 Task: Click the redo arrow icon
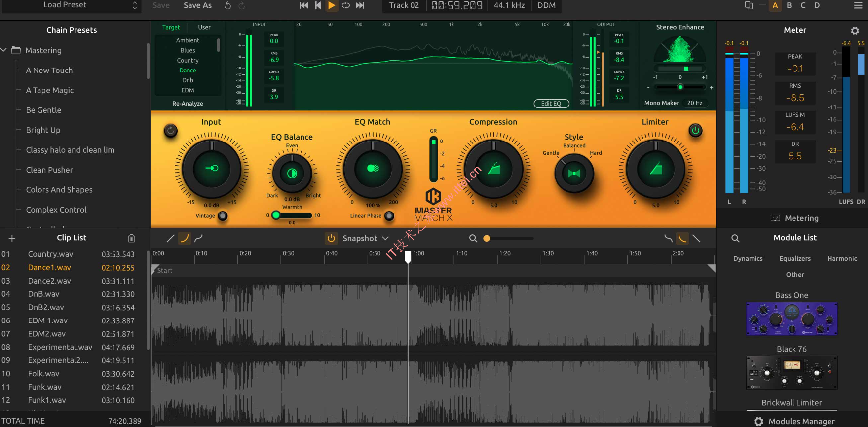click(x=242, y=5)
